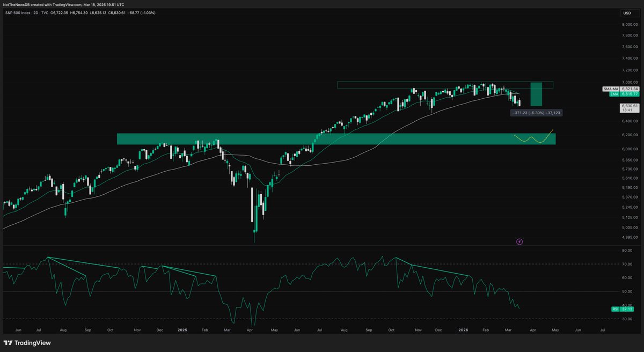Image resolution: width=644 pixels, height=352 pixels.
Task: Click the 6,000.00 price scale label
Action: click(631, 150)
